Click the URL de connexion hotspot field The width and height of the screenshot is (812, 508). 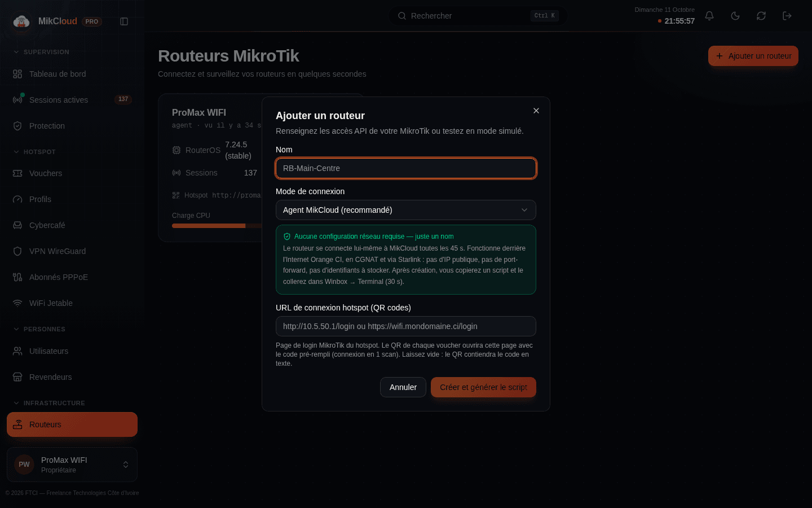point(406,326)
